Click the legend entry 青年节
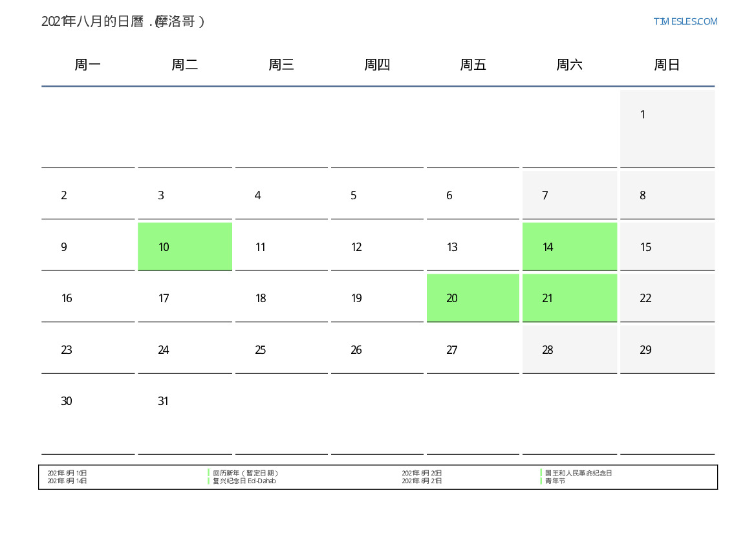The height and width of the screenshot is (535, 756). pyautogui.click(x=555, y=481)
